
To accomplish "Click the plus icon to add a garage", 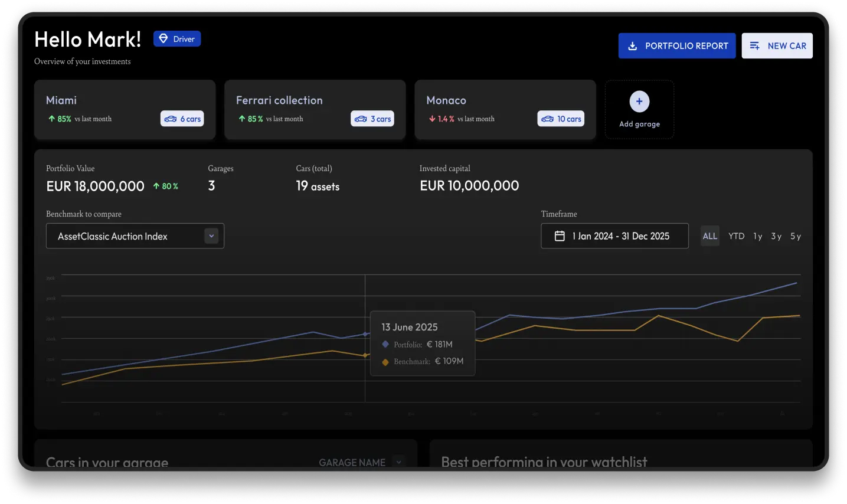I will [x=639, y=102].
